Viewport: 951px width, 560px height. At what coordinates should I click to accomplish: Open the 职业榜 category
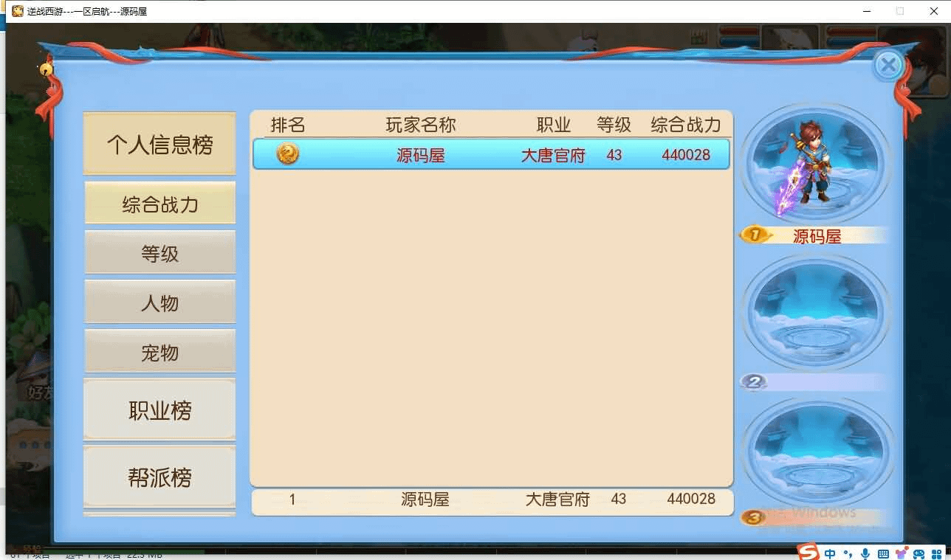[x=159, y=410]
